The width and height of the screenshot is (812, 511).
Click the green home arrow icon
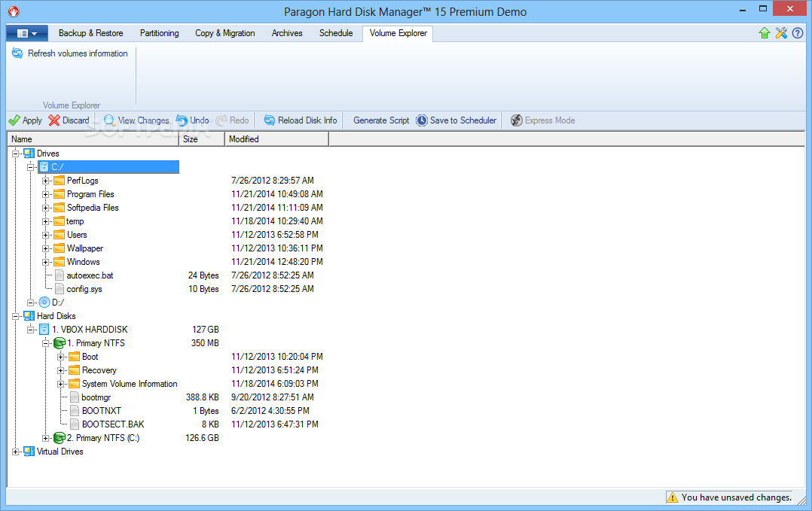765,33
